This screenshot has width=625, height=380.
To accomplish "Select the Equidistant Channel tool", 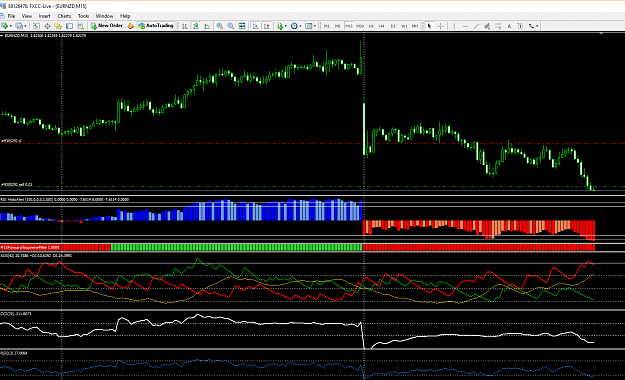I will [x=487, y=26].
